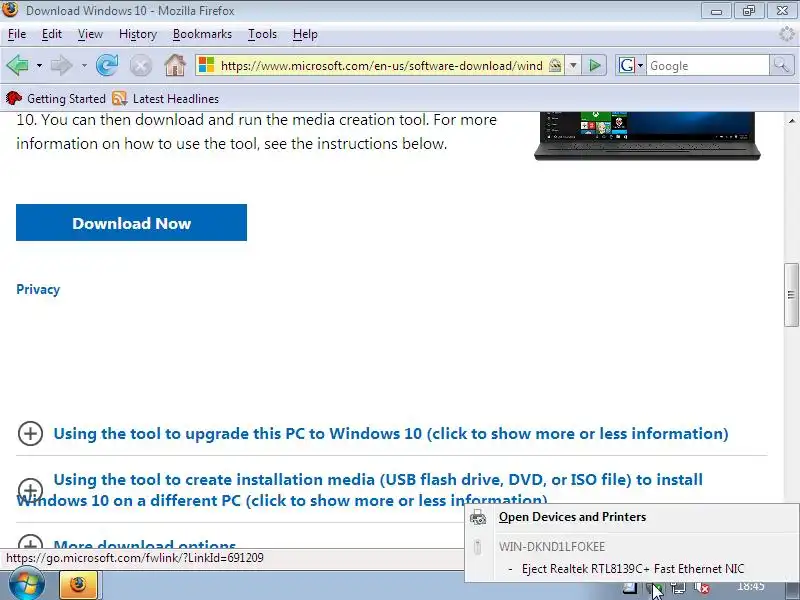Image resolution: width=800 pixels, height=600 pixels.
Task: Click the Firefox logo in the title bar
Action: (10, 9)
